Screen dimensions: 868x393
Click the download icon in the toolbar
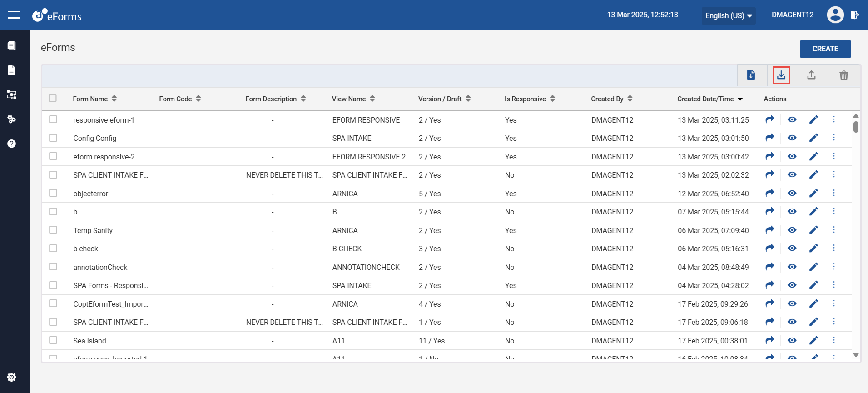(781, 75)
